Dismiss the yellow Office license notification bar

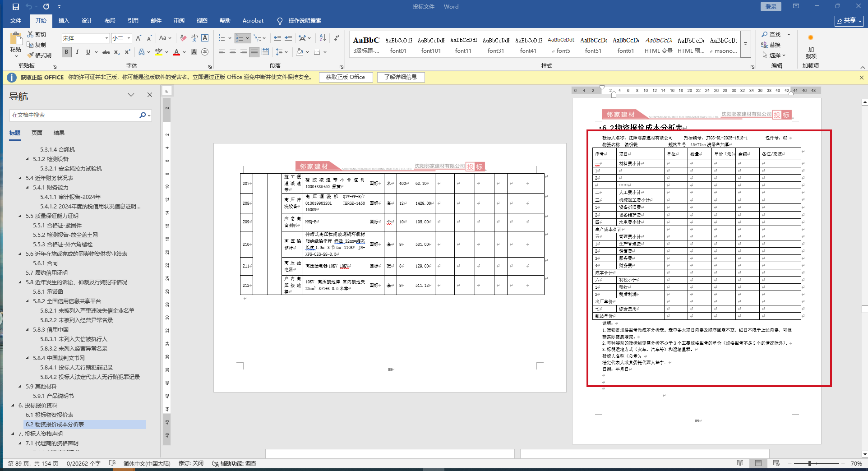click(x=862, y=78)
